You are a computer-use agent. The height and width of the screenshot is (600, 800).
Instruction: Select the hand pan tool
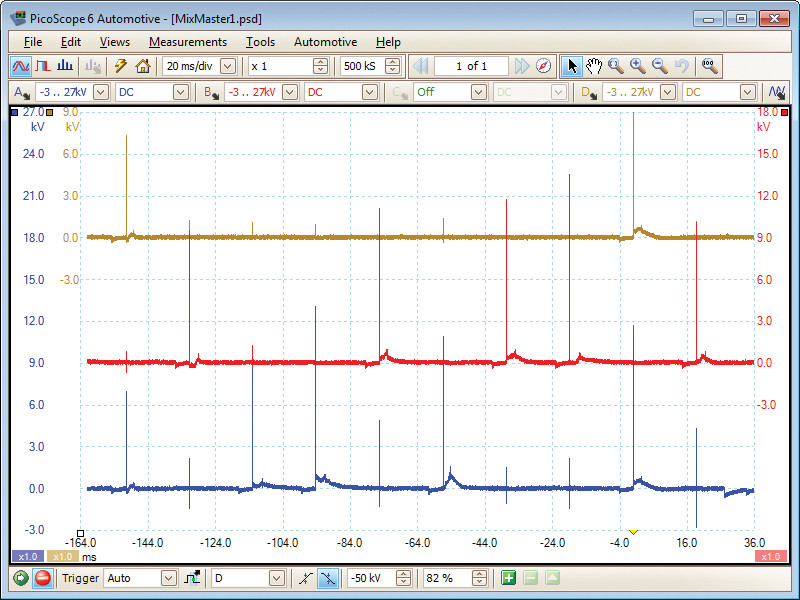594,66
